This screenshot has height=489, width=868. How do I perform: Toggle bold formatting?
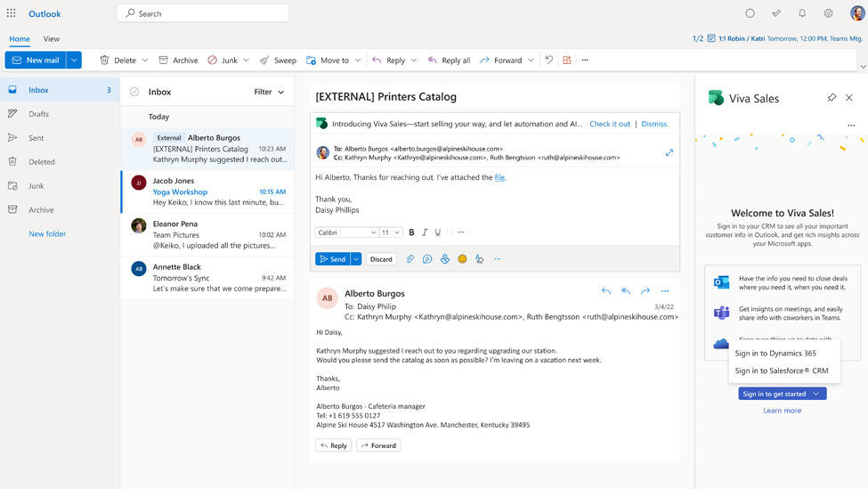pyautogui.click(x=411, y=232)
